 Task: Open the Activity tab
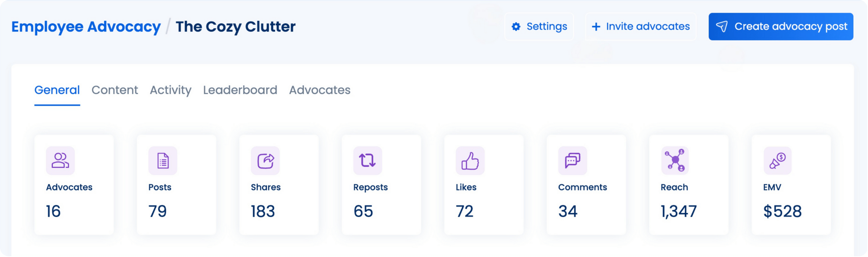(170, 90)
